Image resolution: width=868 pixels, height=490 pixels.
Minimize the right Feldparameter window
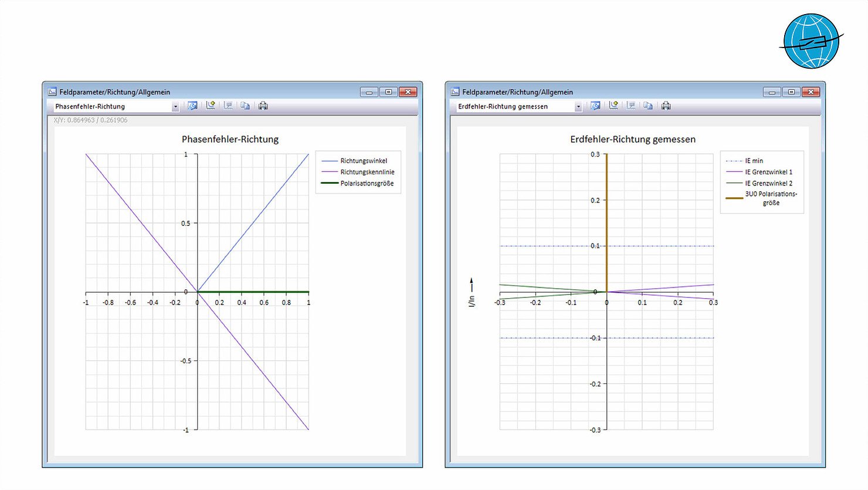[x=772, y=92]
